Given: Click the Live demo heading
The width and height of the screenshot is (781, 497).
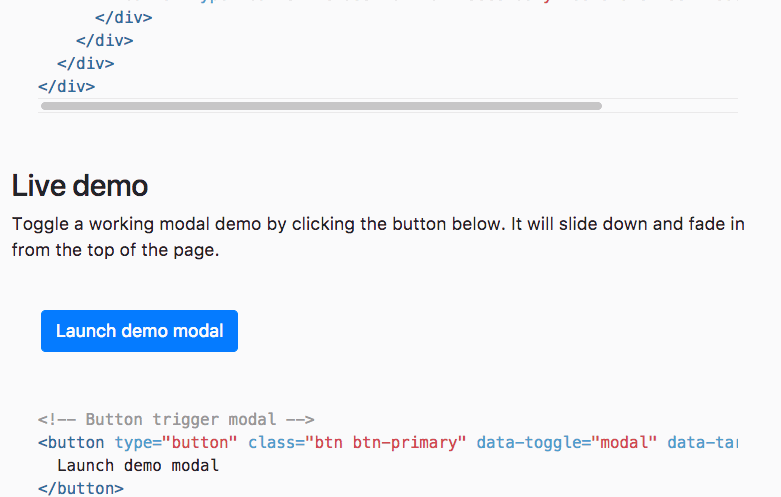Looking at the screenshot, I should click(x=80, y=185).
